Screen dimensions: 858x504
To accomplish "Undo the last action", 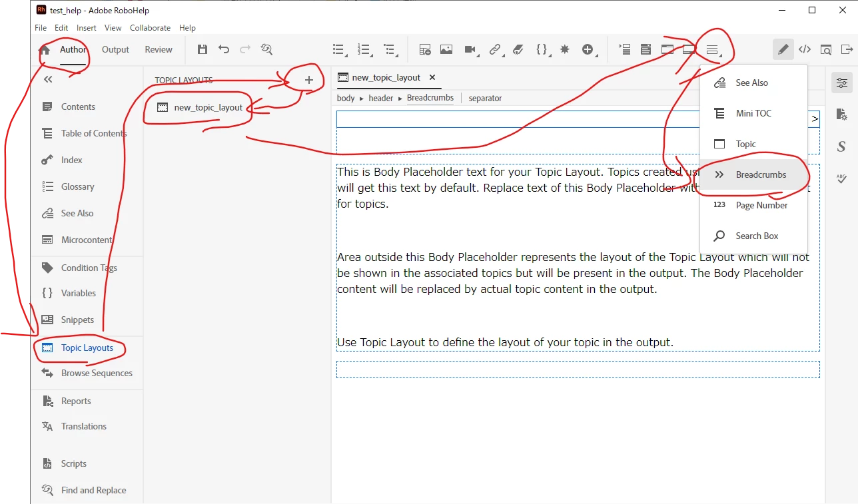I will point(224,49).
